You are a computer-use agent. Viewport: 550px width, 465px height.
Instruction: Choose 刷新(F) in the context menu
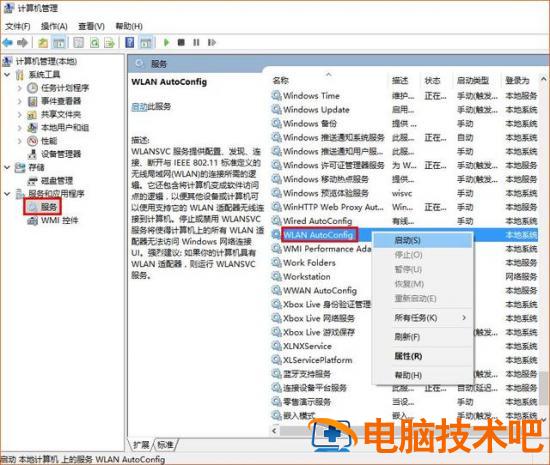coord(422,337)
